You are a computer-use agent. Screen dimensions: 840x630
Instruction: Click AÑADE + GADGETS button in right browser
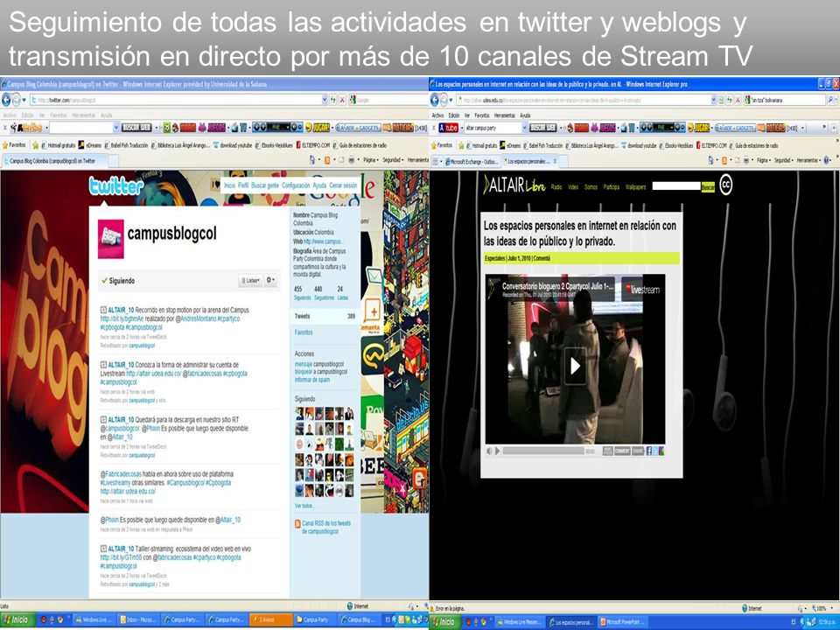[x=735, y=128]
